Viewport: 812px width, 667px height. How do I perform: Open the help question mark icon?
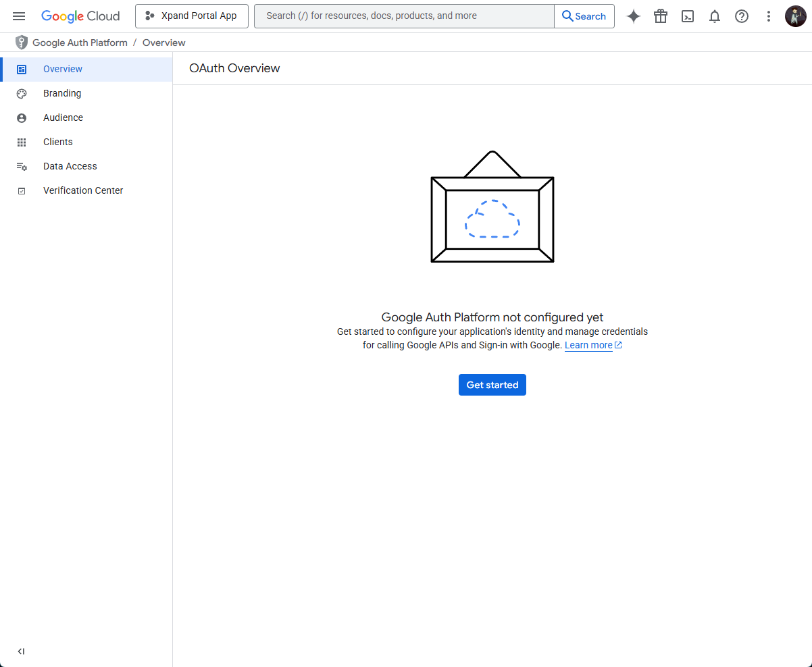pyautogui.click(x=742, y=16)
